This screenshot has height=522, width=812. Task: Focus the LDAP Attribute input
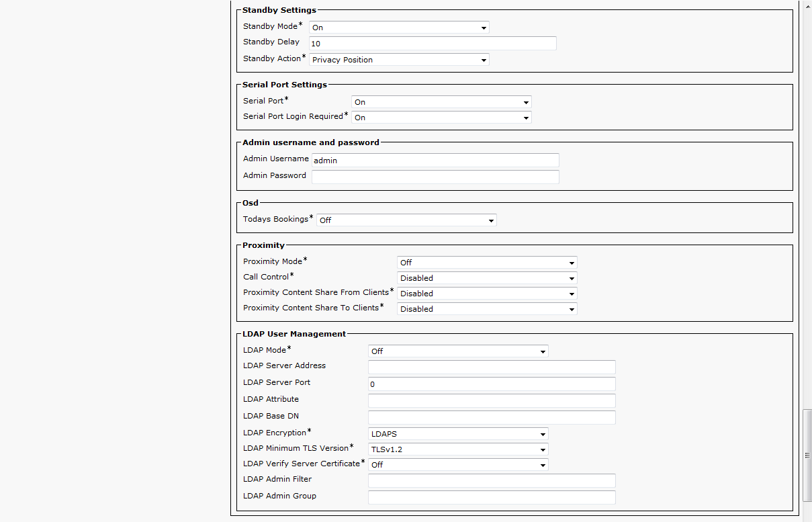492,400
